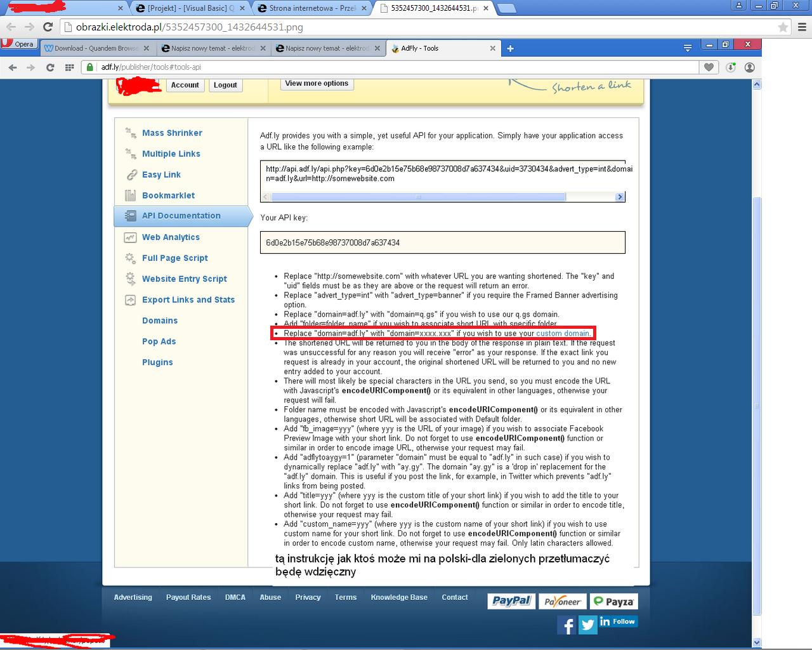Bookmark page with Chrome star icon
Viewport: 812px width, 650px height.
(783, 27)
